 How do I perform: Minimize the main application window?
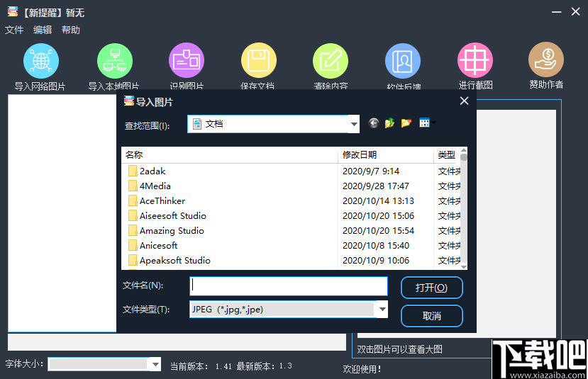[x=557, y=12]
